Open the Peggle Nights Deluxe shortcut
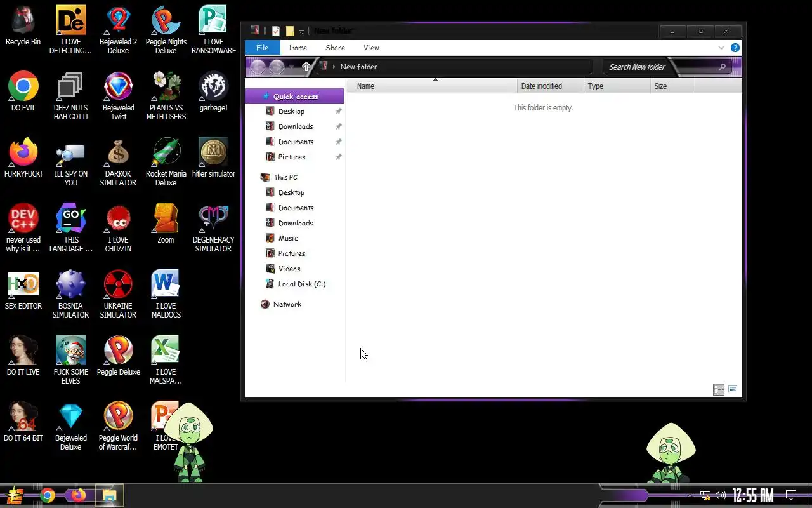Screen dimensions: 812x508 [166, 30]
